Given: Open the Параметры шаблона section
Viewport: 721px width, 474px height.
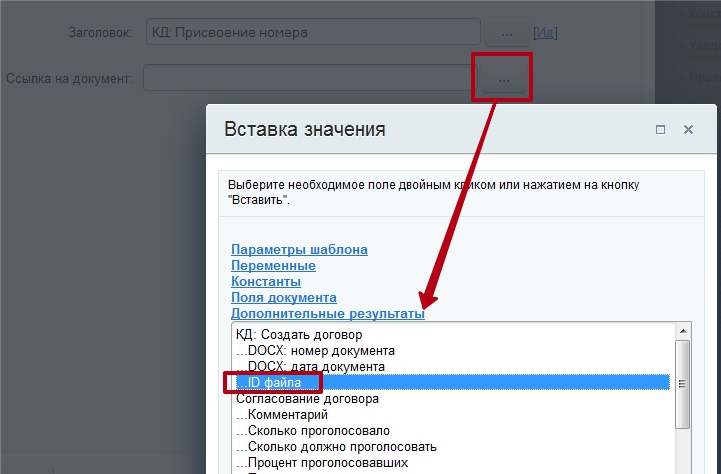Looking at the screenshot, I should click(x=299, y=249).
